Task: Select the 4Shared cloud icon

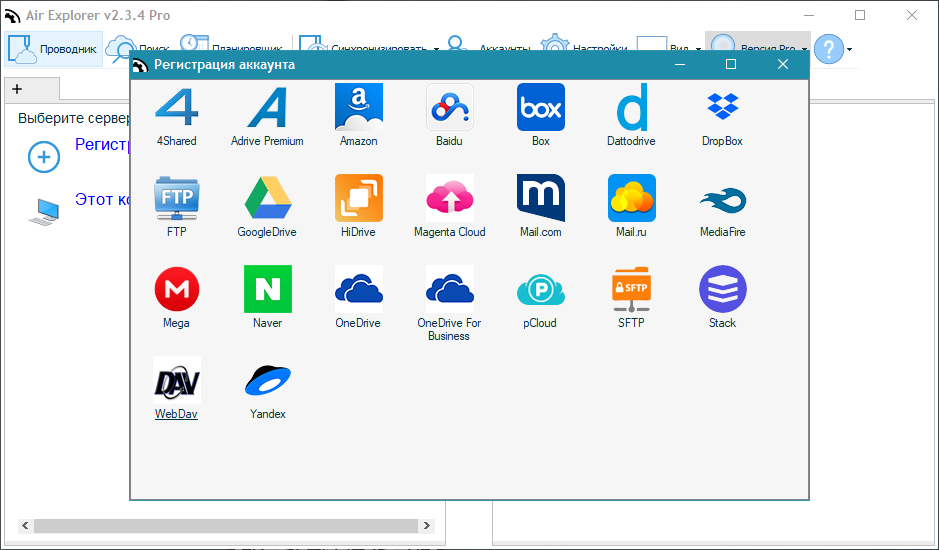Action: 177,107
